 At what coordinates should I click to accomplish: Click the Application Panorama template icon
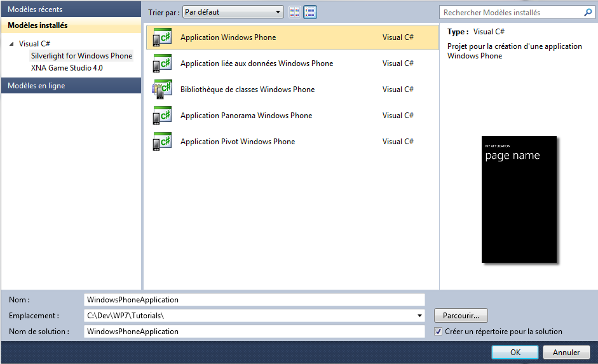point(162,116)
